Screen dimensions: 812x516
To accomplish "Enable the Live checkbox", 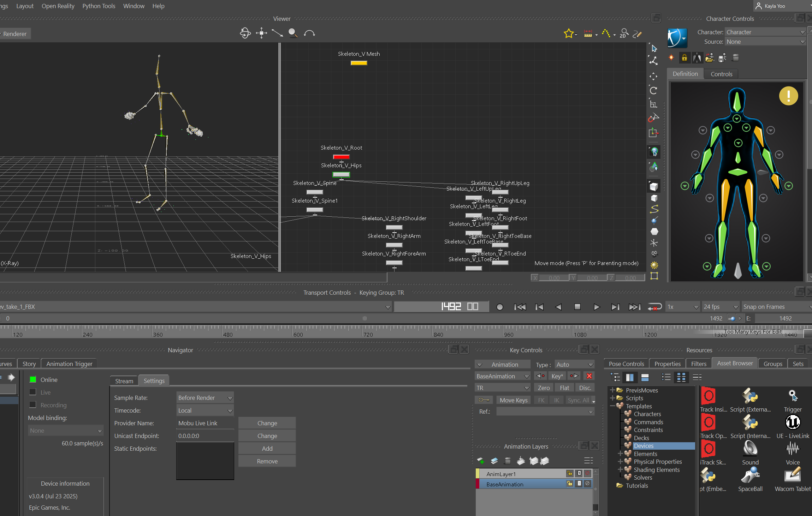I will [x=33, y=392].
